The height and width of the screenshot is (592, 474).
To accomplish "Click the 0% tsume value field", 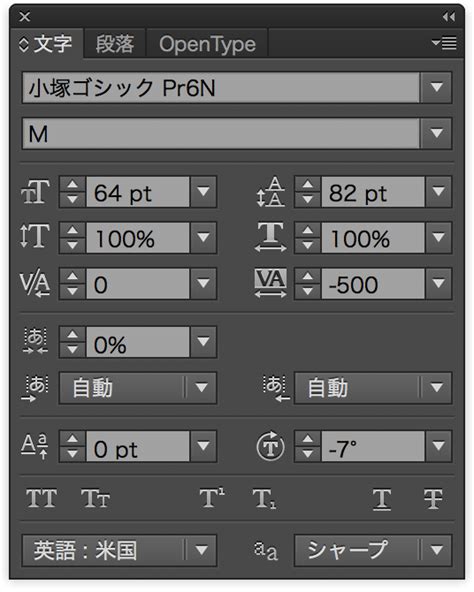I will (138, 342).
